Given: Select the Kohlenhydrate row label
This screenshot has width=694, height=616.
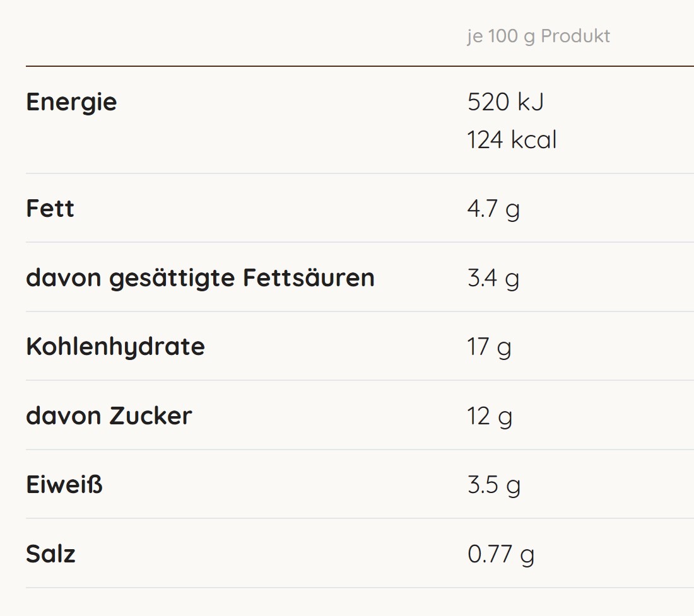Looking at the screenshot, I should point(115,347).
